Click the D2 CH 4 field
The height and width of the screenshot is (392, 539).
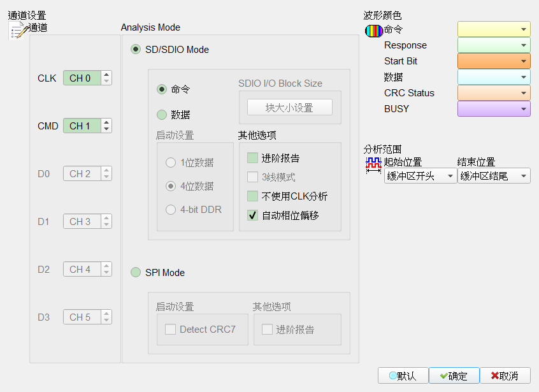click(x=82, y=269)
